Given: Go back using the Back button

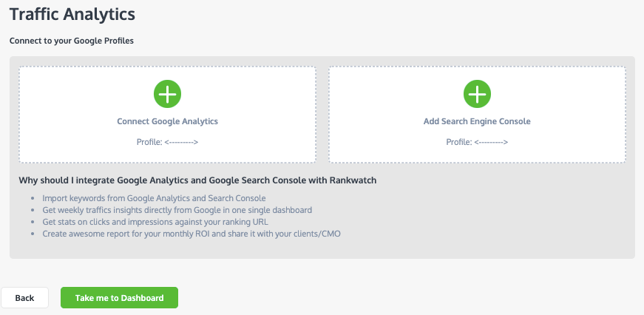Looking at the screenshot, I should (24, 298).
